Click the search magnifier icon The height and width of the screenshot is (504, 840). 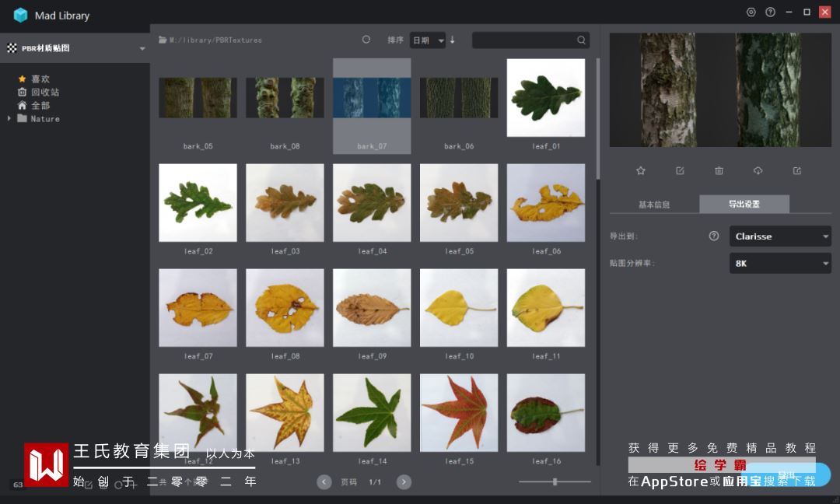(581, 40)
